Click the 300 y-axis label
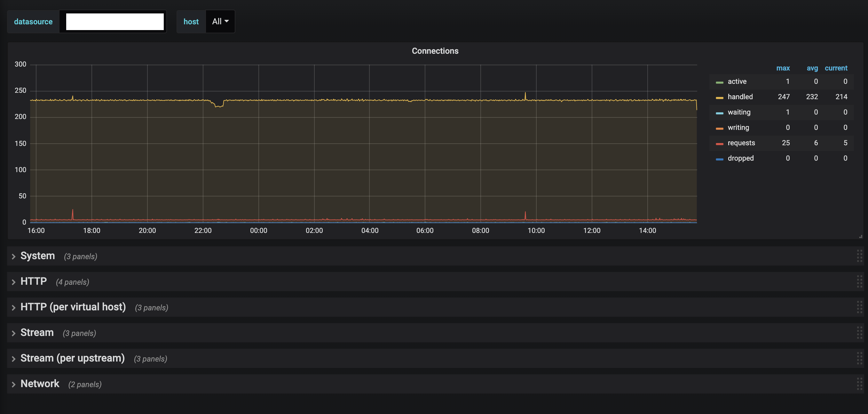 pyautogui.click(x=20, y=64)
